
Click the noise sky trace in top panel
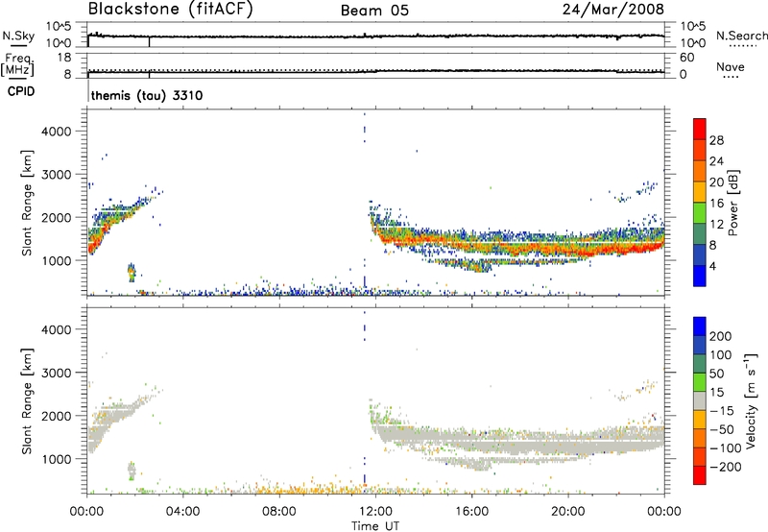[375, 36]
